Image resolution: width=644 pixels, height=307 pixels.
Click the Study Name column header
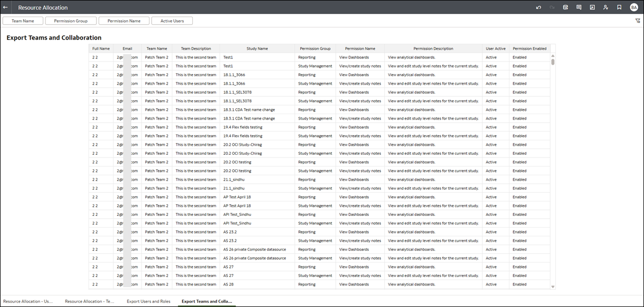[257, 49]
